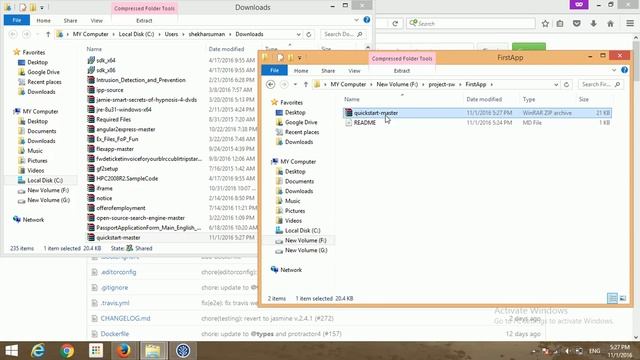
Task: Select New Volume (F:) in FirstApp sidebar
Action: click(305, 240)
